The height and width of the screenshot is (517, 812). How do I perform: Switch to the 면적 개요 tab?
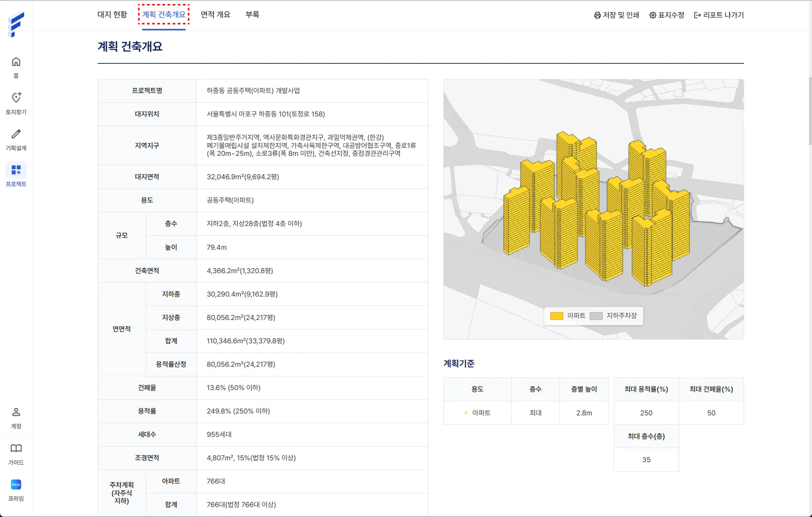(x=215, y=15)
